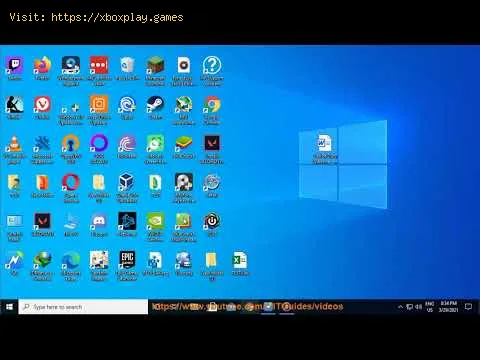Open the network status tray icon
Screen dimensions: 480x360
point(410,307)
